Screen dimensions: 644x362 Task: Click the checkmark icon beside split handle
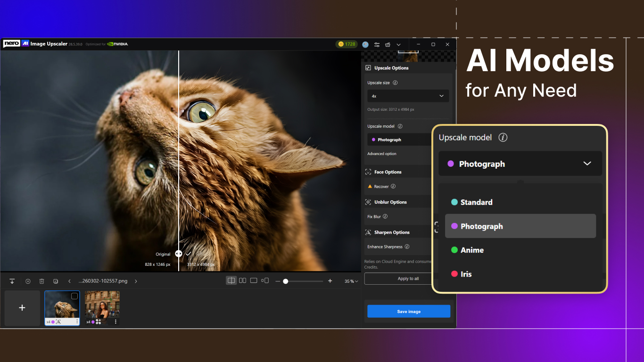click(x=188, y=254)
